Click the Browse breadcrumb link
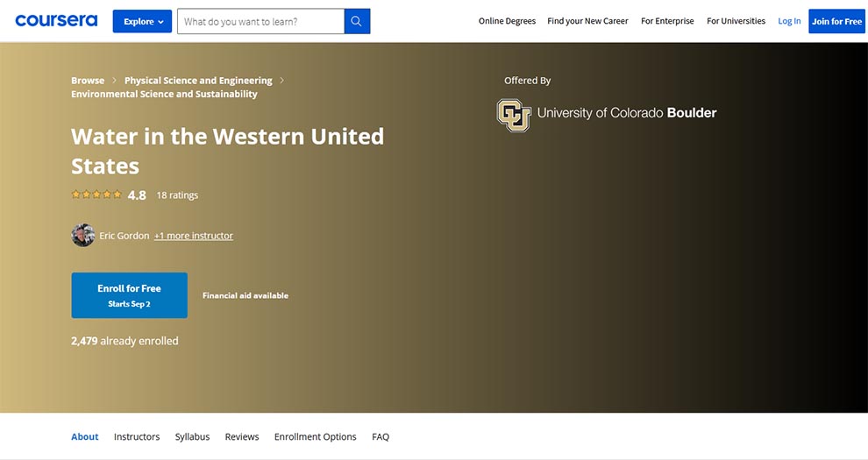This screenshot has height=460, width=868. pos(88,81)
